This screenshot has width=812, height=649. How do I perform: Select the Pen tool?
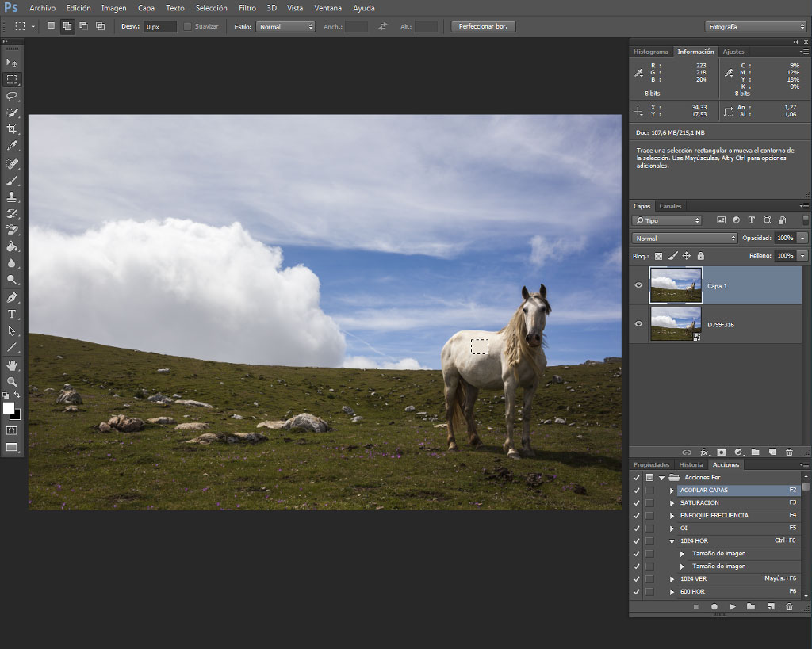11,298
